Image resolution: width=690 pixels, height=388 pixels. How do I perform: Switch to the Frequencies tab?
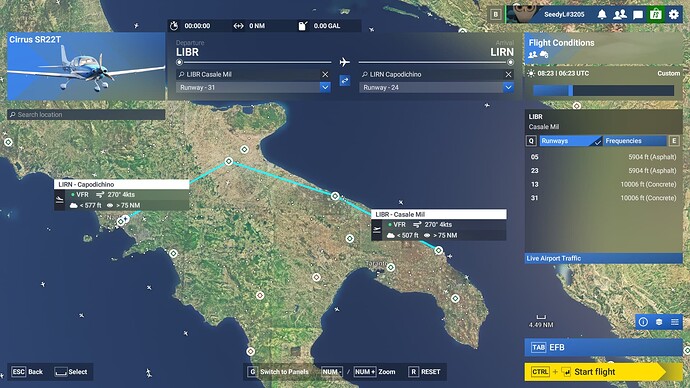point(634,141)
